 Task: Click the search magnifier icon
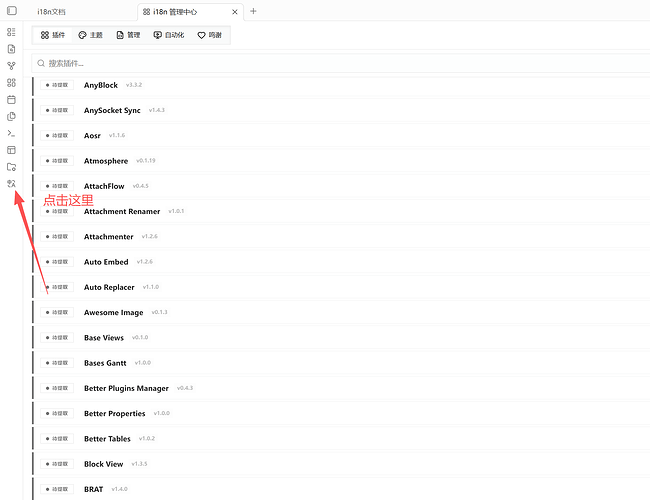(41, 63)
